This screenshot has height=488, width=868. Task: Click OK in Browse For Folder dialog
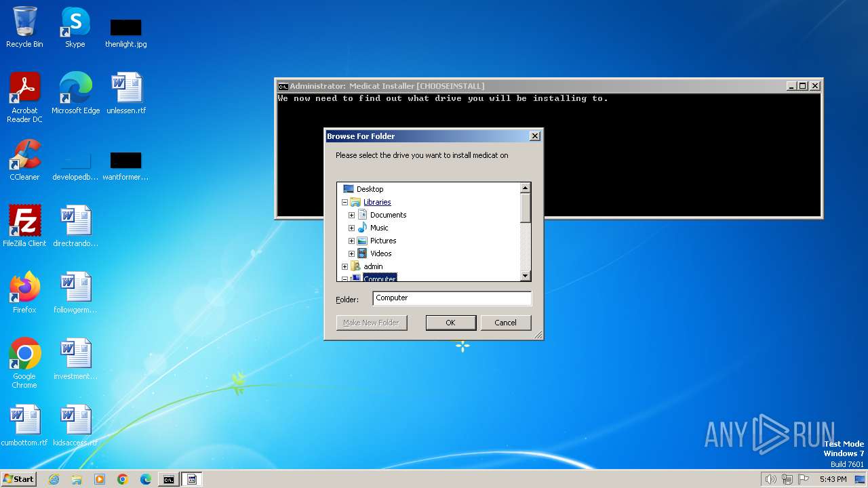coord(450,323)
